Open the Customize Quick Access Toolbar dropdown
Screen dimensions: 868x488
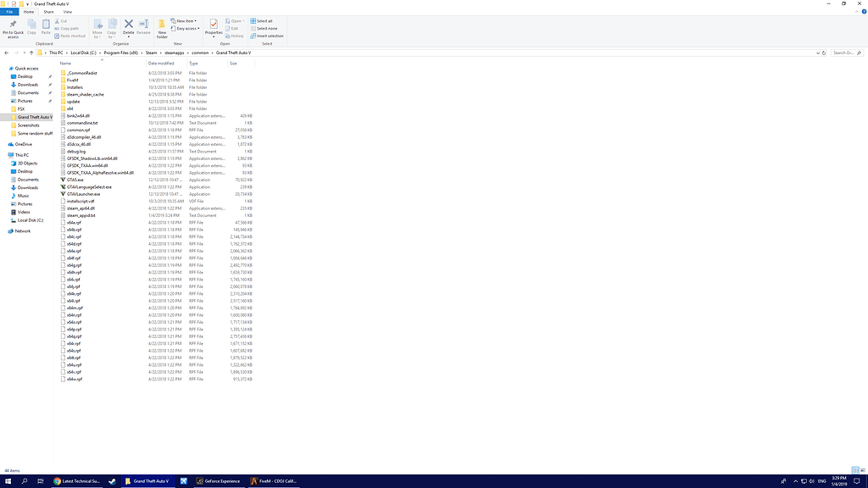[28, 4]
